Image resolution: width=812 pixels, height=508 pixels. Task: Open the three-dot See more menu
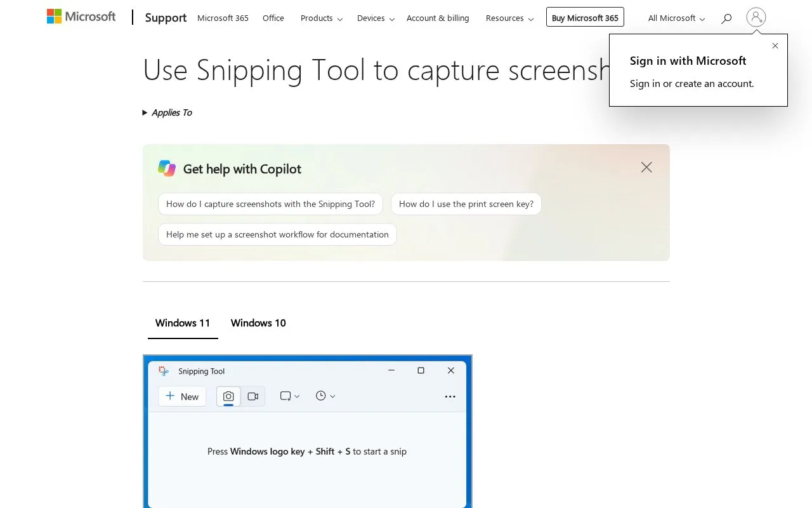point(450,396)
